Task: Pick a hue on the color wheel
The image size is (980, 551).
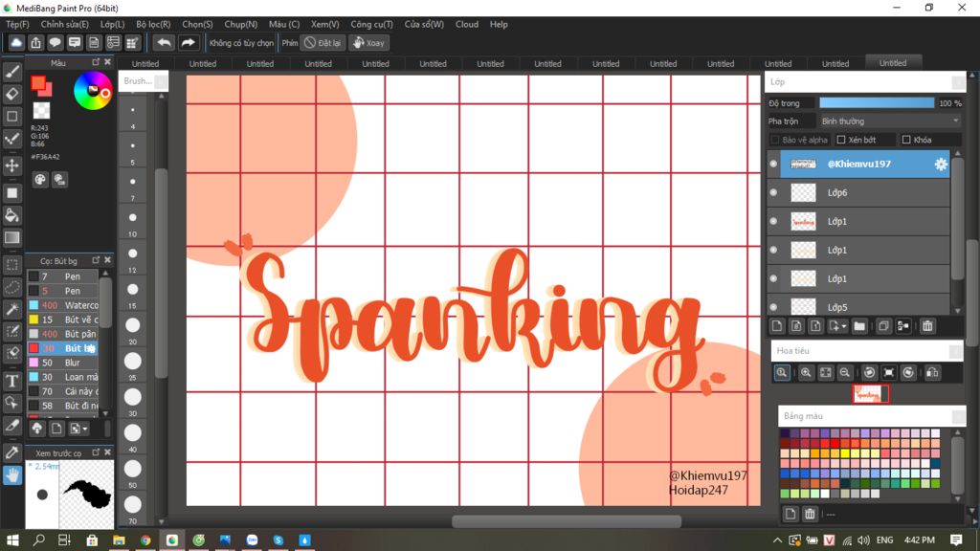Action: click(93, 91)
